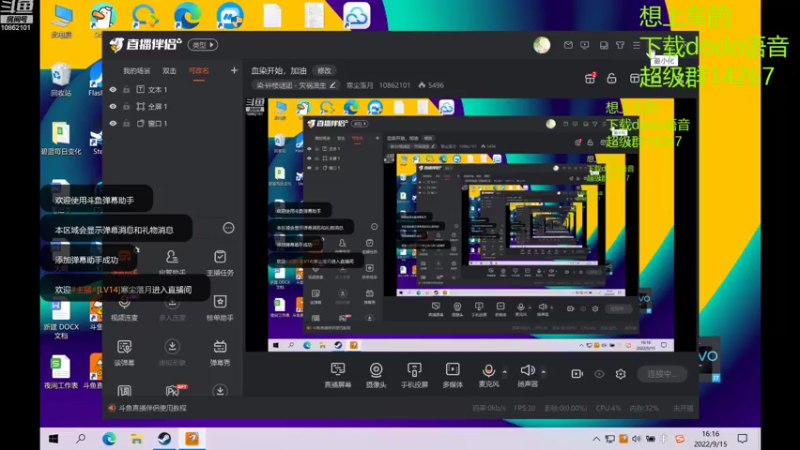Open the danmaku overlay more-options circle
Image resolution: width=800 pixels, height=450 pixels.
point(229,228)
